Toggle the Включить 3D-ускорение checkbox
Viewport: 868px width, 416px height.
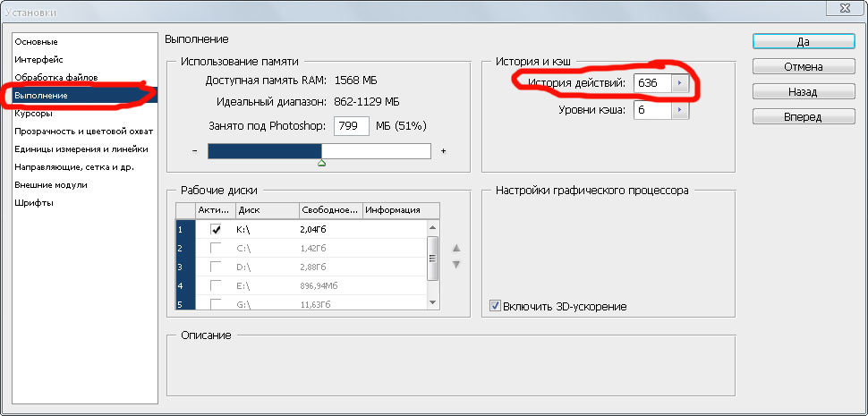point(495,307)
